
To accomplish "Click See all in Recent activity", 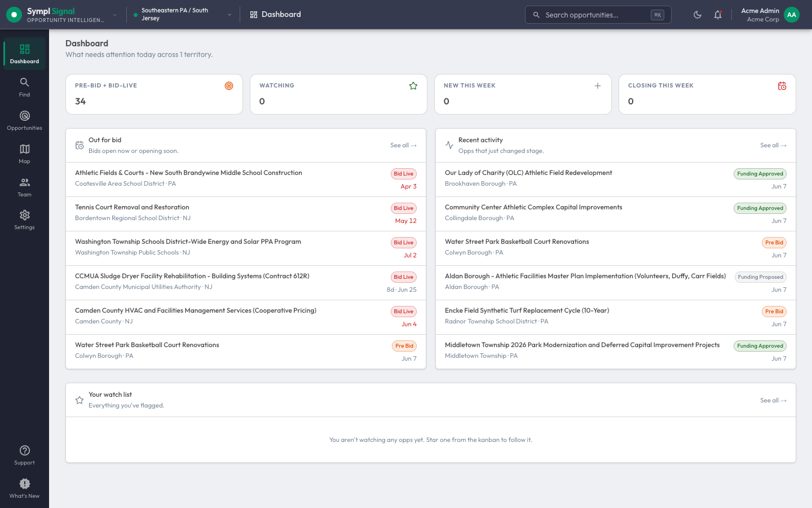I will (773, 145).
